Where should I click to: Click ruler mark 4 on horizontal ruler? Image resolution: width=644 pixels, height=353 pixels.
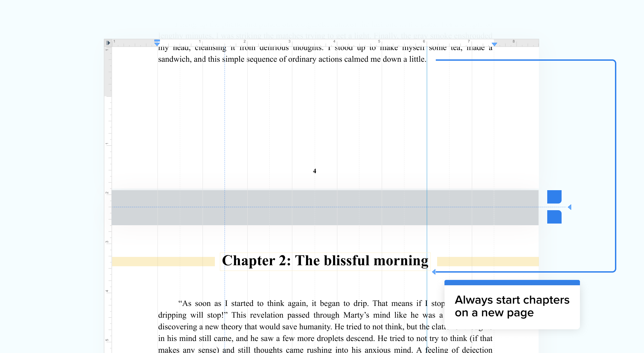(x=334, y=41)
